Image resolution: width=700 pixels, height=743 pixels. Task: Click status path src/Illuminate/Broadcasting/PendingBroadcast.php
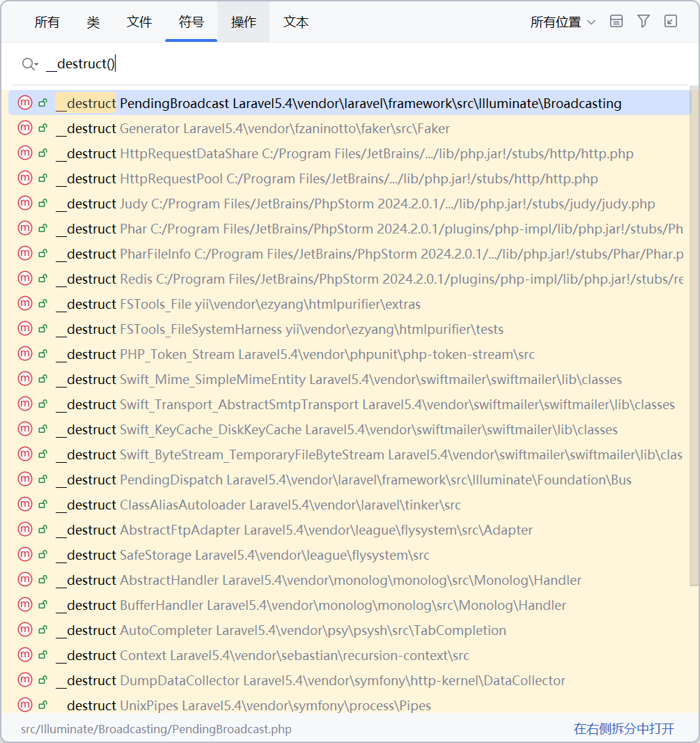[x=156, y=729]
